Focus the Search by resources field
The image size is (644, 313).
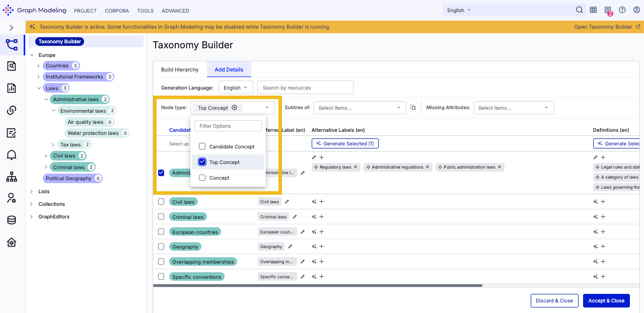coord(305,88)
